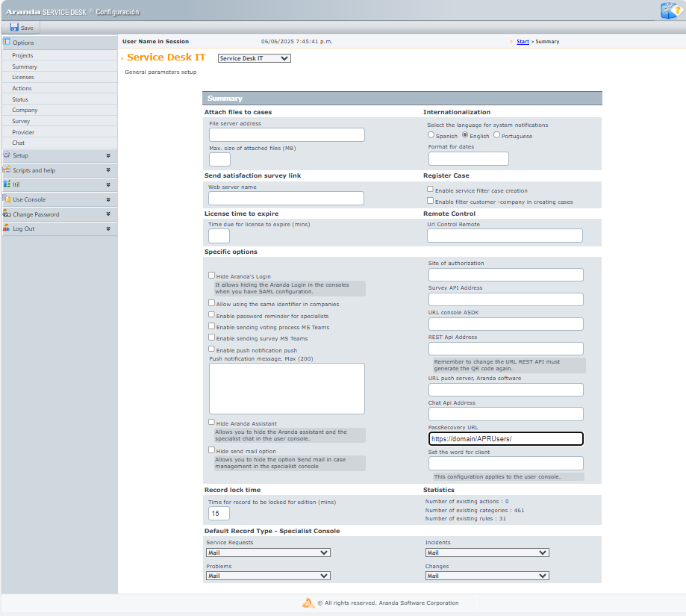The image size is (686, 616).
Task: Open Service Requests record type dropdown
Action: click(268, 553)
